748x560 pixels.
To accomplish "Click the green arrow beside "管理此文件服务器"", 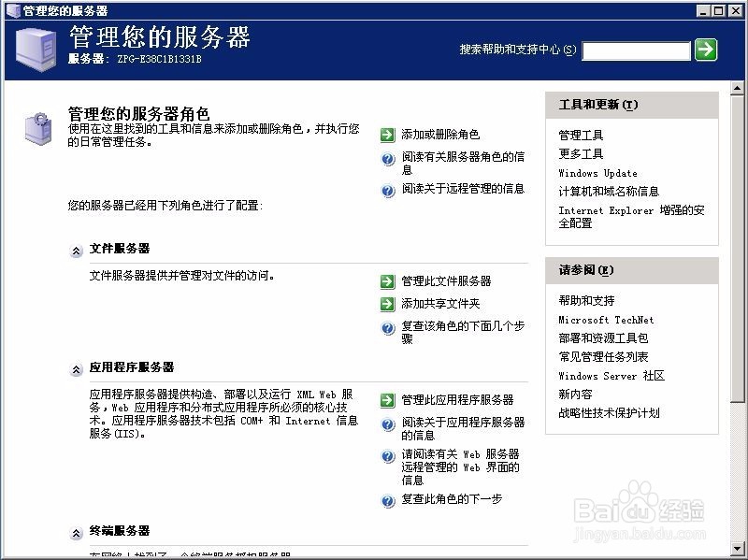I will (x=387, y=280).
